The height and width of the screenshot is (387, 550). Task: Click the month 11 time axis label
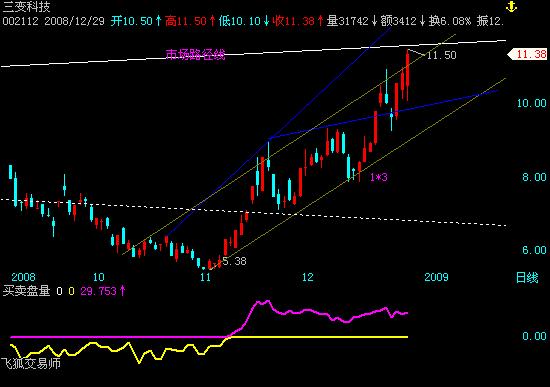[x=206, y=277]
